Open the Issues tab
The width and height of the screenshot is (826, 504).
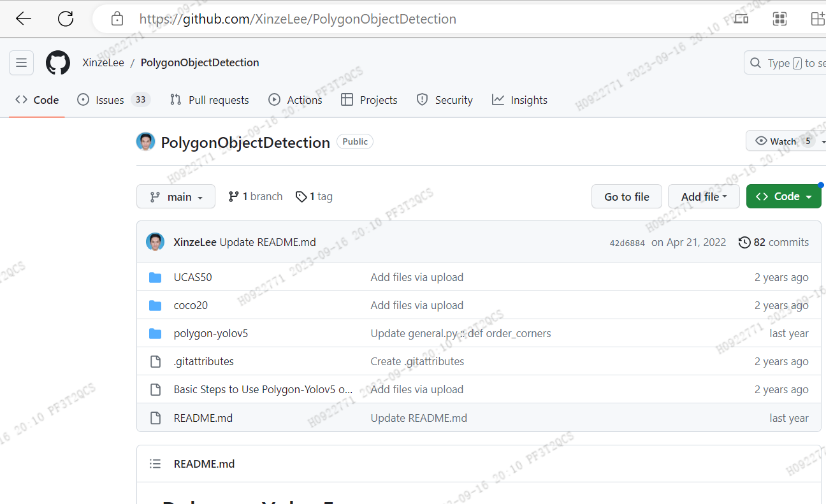coord(113,100)
